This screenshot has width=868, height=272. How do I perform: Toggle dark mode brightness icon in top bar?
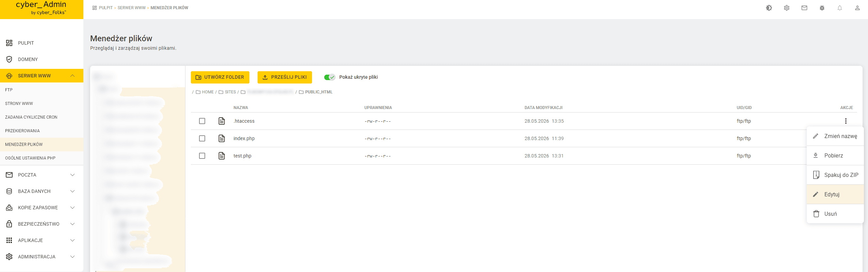point(769,8)
